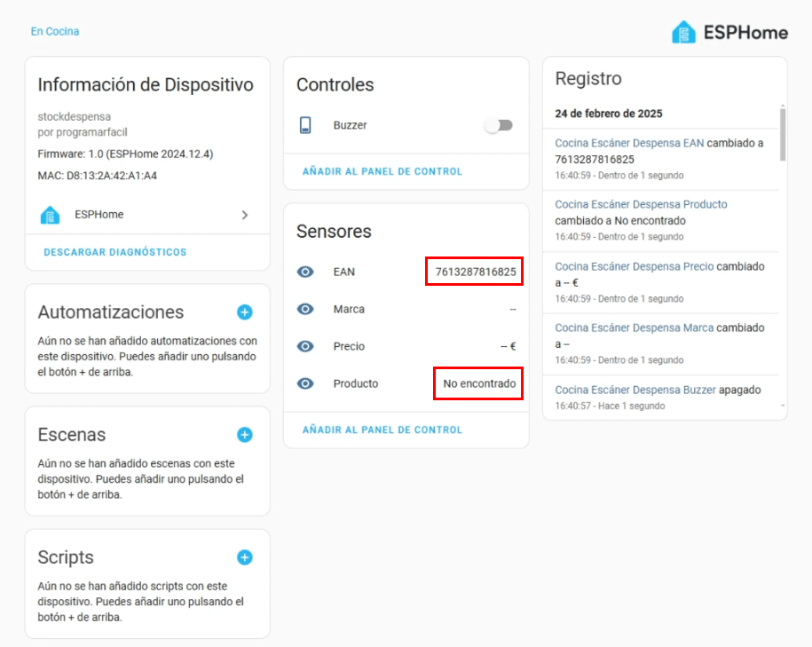The height and width of the screenshot is (647, 812).
Task: Click the eye icon next to EAN
Action: [305, 272]
